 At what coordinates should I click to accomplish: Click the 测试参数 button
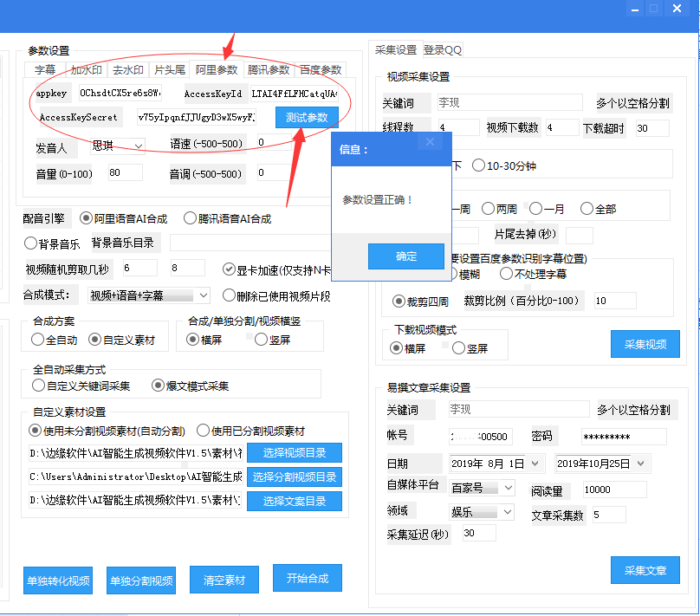pyautogui.click(x=307, y=118)
